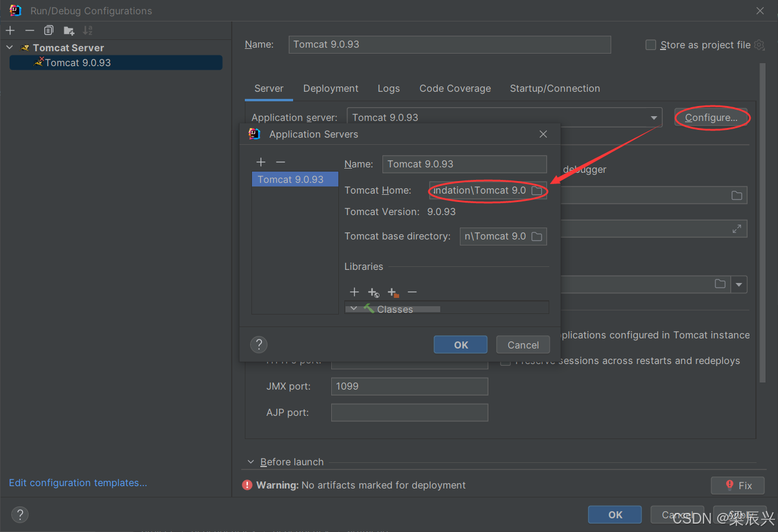The width and height of the screenshot is (778, 532).
Task: Browse folder for Tomcat base directory
Action: 537,237
